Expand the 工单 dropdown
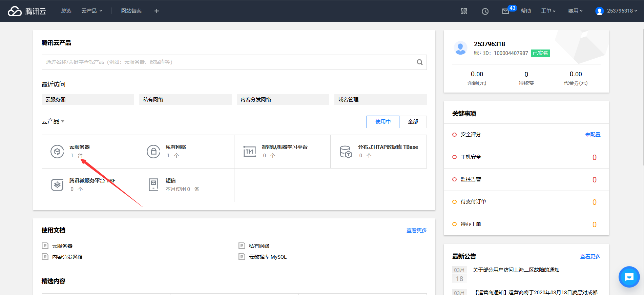The width and height of the screenshot is (644, 295). 548,11
